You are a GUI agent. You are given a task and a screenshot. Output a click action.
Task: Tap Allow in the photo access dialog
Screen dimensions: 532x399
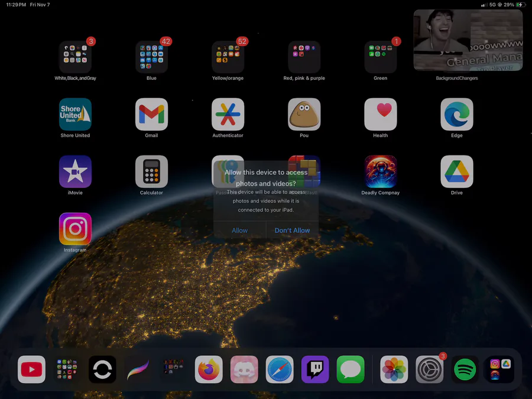239,231
